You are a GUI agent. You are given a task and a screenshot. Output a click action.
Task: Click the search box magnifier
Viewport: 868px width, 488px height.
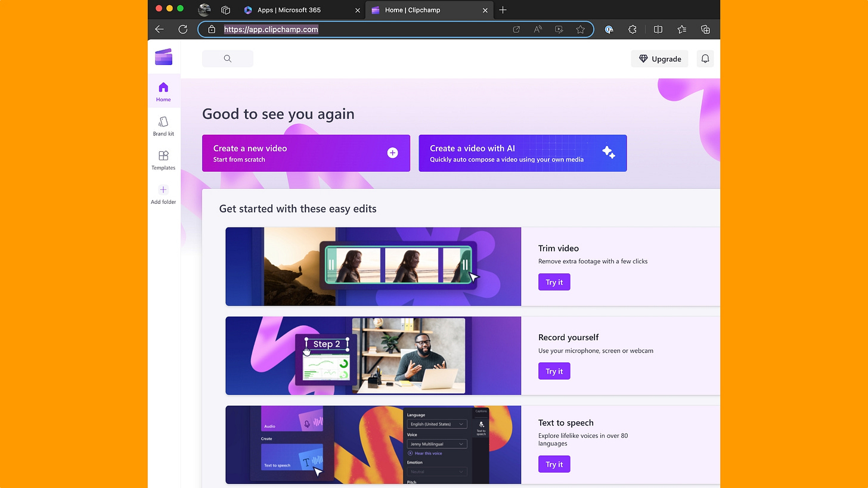tap(227, 58)
